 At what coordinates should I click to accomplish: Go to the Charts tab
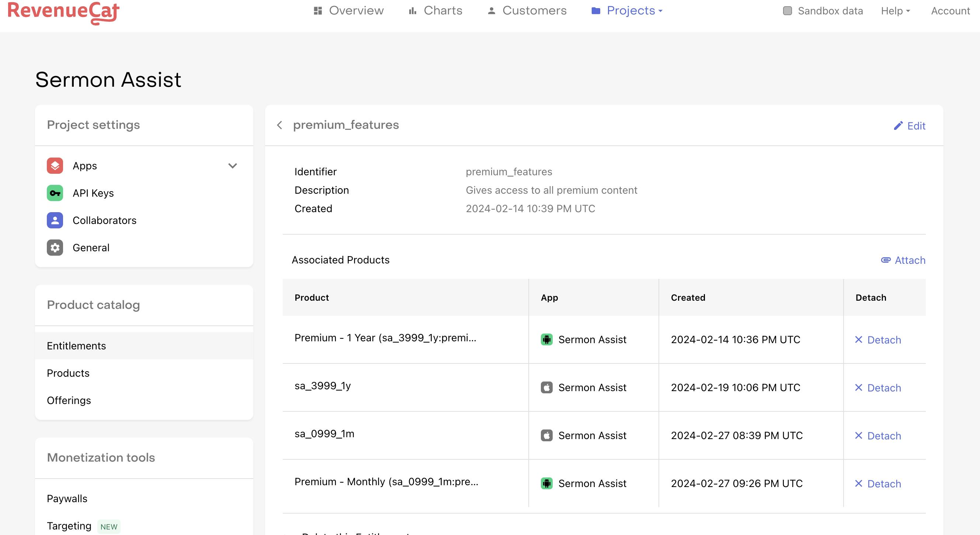point(435,11)
